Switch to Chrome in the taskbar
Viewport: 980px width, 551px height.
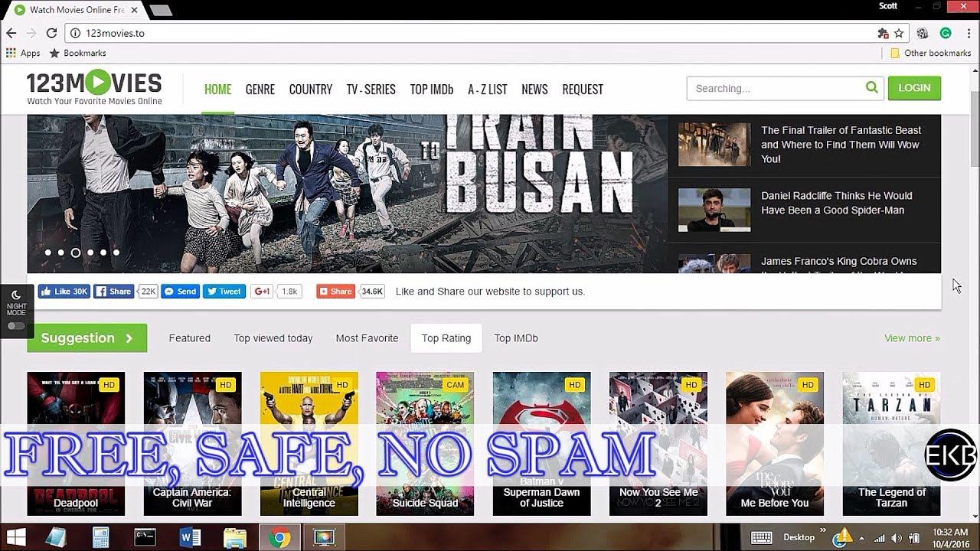click(x=279, y=537)
